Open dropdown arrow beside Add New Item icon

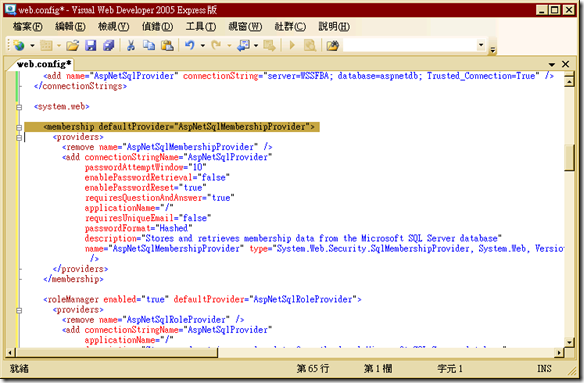[x=59, y=45]
